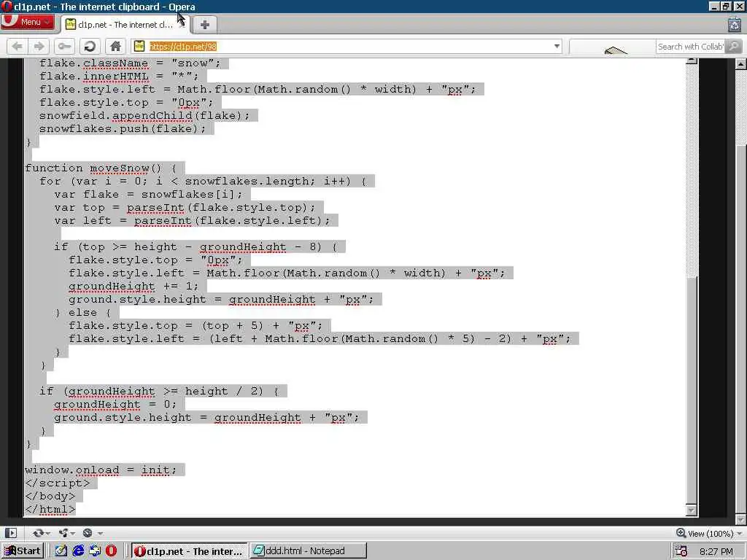Viewport: 747px width, 560px height.
Task: Switch to cl1p.net Opera taskbar button
Action: 189,551
